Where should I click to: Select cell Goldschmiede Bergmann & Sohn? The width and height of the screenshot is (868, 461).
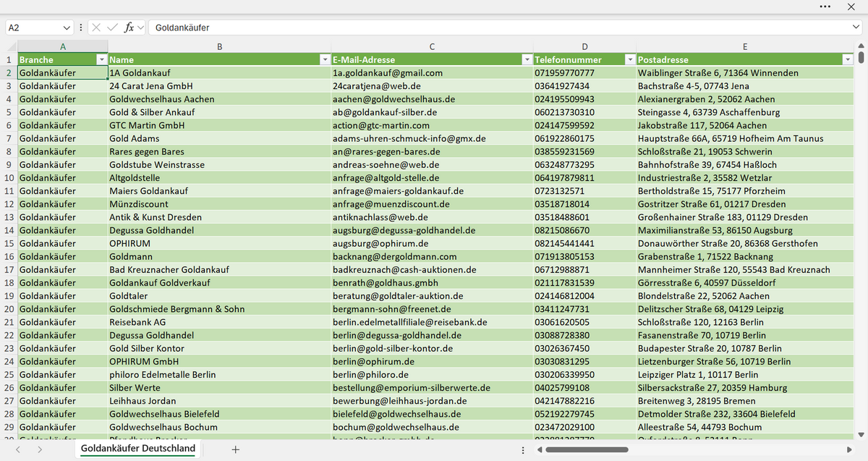[219, 309]
